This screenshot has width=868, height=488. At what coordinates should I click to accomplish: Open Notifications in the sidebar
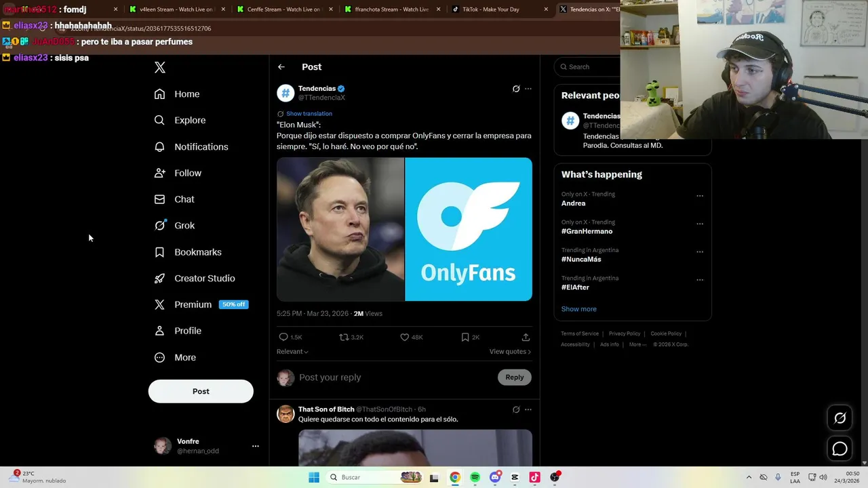point(191,146)
